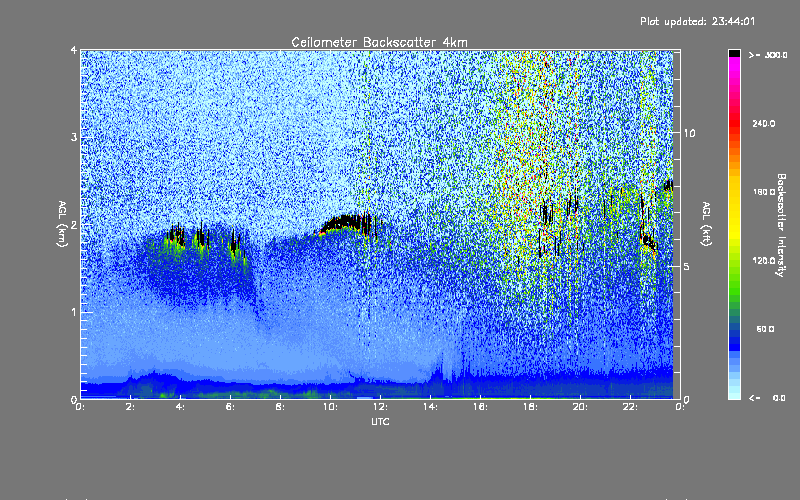Viewport: 800px width, 500px height.
Task: Click the 'Backscatter Intensity' colorbar label
Action: [781, 225]
